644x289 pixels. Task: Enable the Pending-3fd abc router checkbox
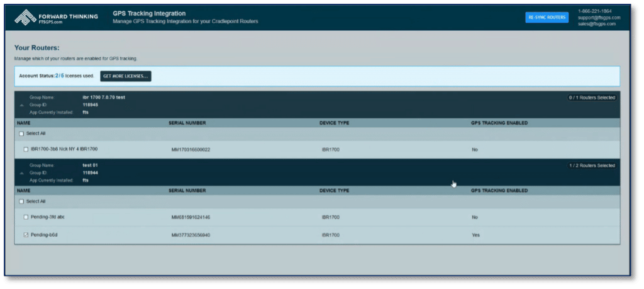point(26,217)
